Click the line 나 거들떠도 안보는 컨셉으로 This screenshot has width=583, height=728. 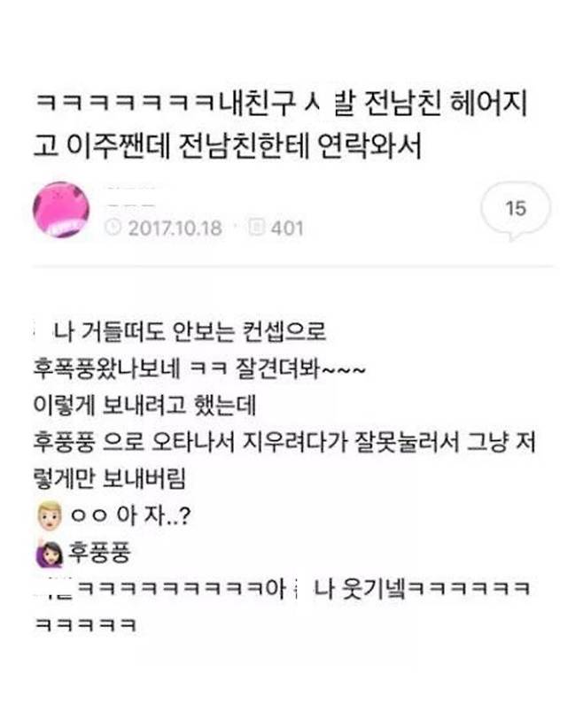181,331
